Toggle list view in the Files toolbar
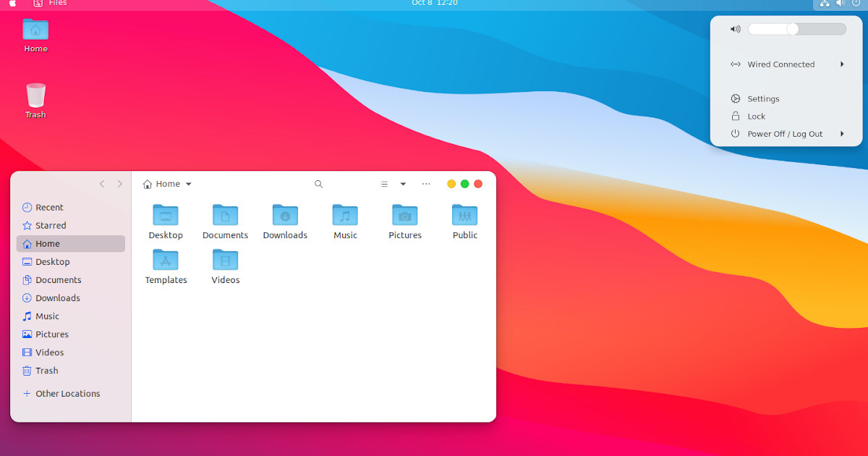 384,184
